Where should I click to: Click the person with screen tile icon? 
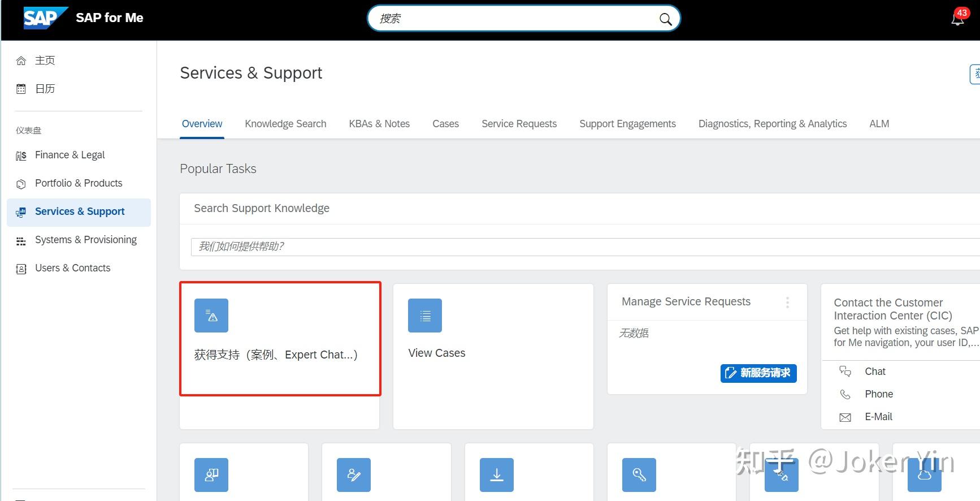[211, 475]
